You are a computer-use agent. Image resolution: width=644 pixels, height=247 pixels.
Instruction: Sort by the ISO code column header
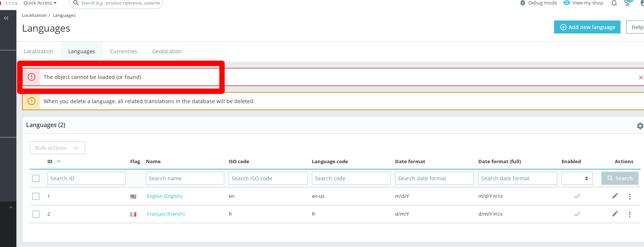tap(239, 161)
